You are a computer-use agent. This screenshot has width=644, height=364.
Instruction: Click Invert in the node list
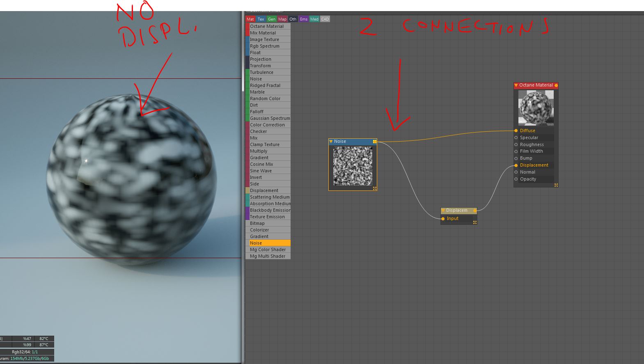[268, 177]
